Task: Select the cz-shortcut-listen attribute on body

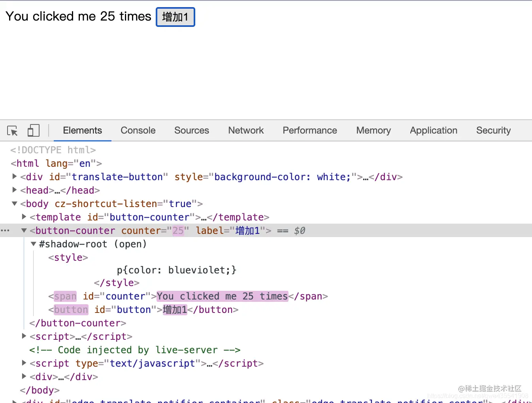Action: [126, 204]
